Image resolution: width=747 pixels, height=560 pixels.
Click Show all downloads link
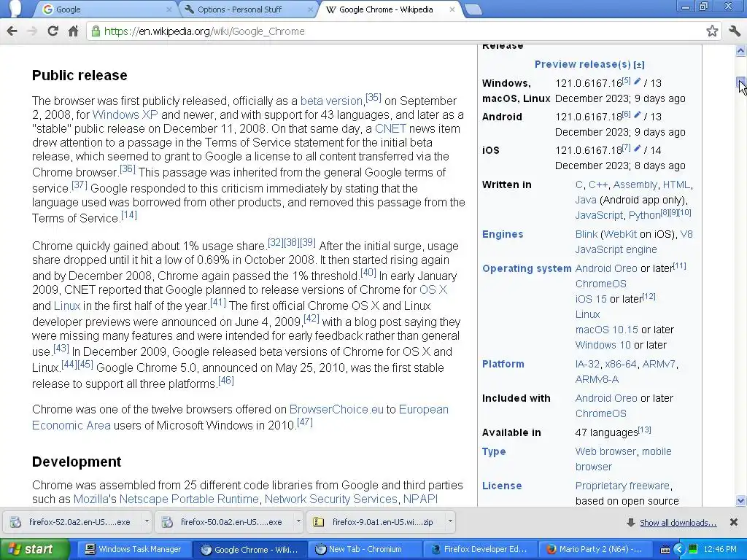(678, 523)
